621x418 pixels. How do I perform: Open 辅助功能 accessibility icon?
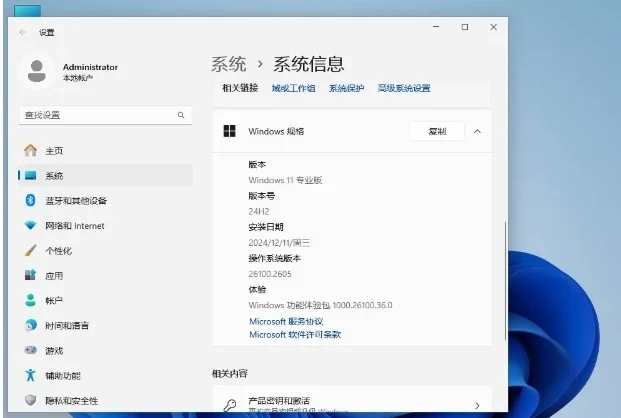coord(30,375)
